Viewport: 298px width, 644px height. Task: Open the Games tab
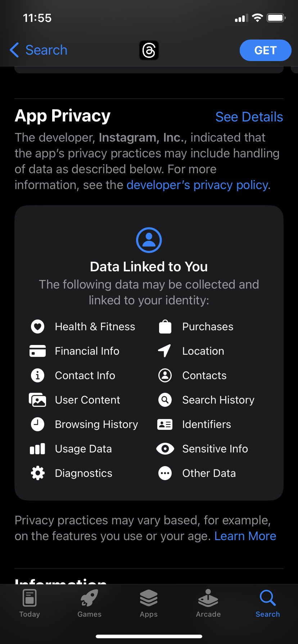point(89,603)
